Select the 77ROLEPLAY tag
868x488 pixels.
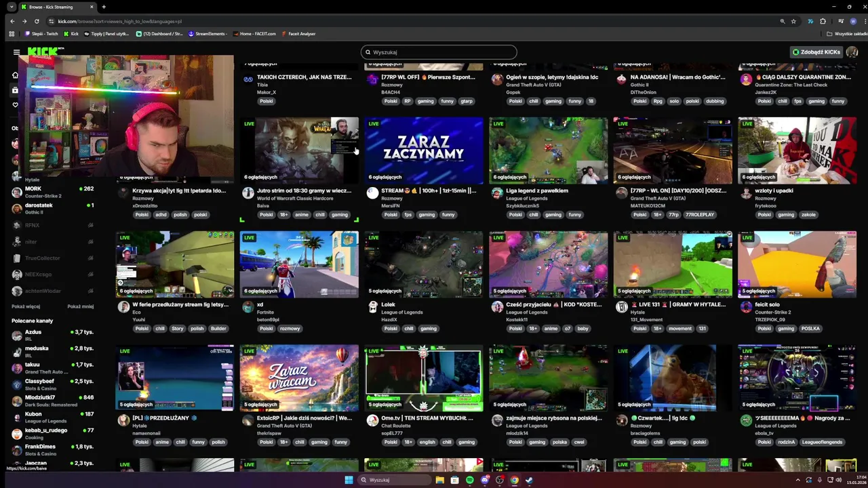click(700, 215)
